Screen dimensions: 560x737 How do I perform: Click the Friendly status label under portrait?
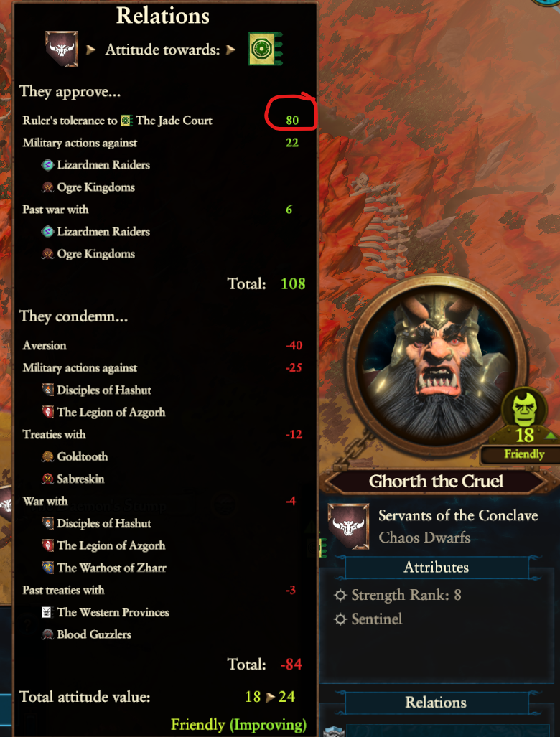524,454
